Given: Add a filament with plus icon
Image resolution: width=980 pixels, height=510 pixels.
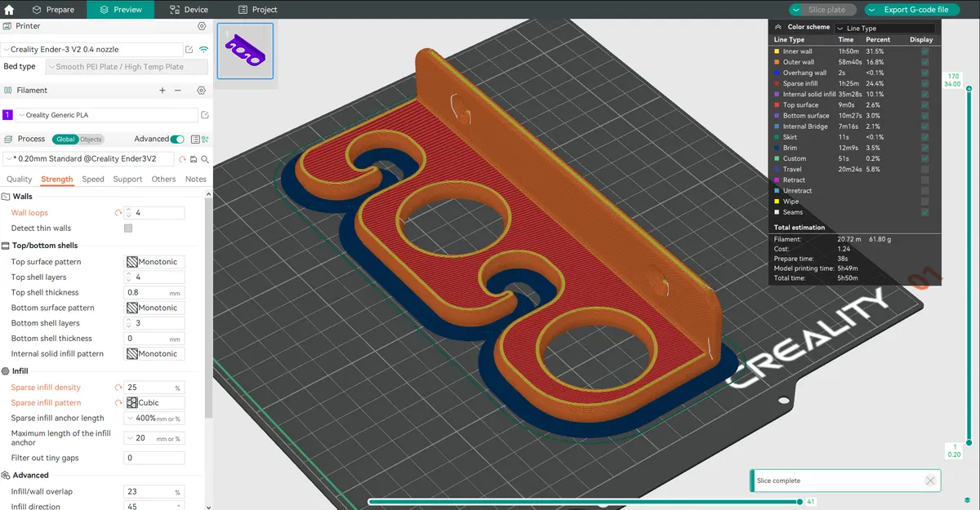Looking at the screenshot, I should point(161,91).
